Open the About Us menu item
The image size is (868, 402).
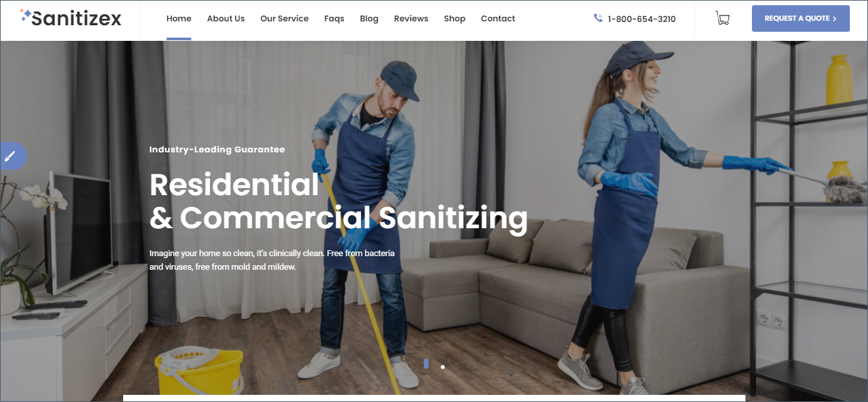226,19
